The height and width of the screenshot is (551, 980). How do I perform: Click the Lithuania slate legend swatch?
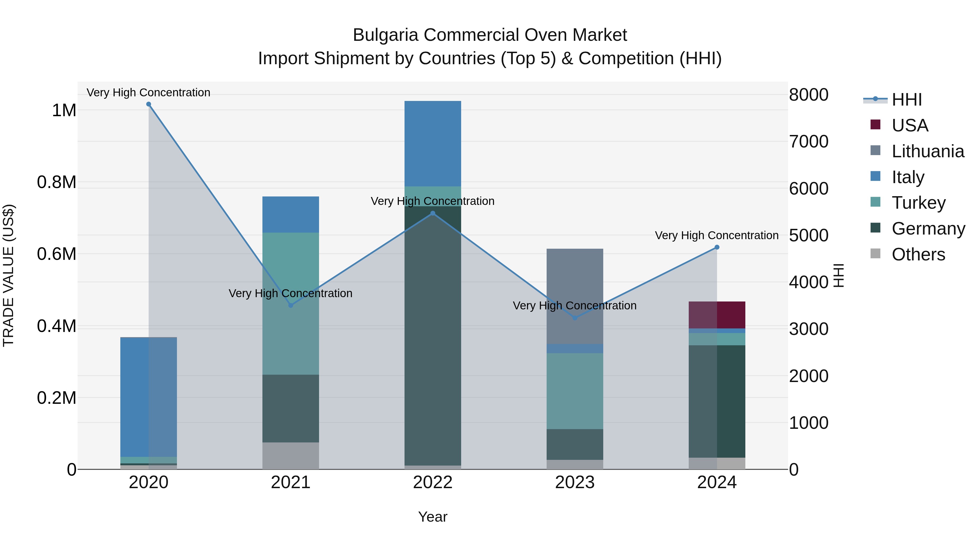(x=875, y=150)
